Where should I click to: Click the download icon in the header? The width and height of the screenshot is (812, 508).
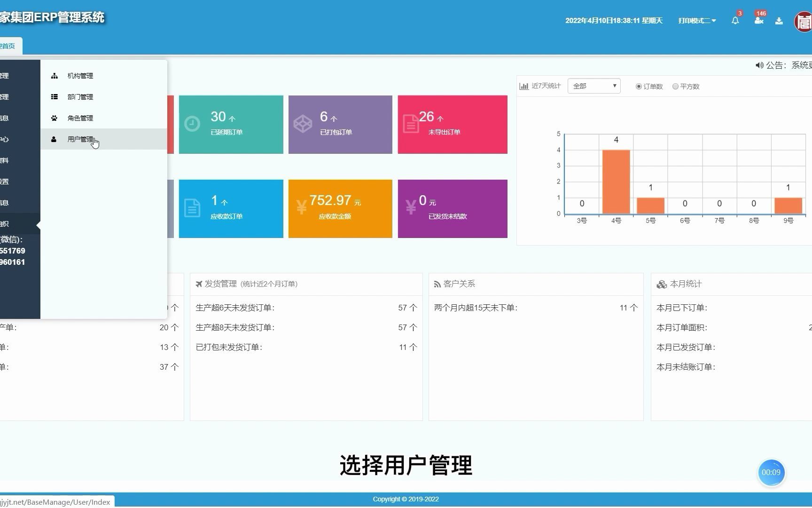pyautogui.click(x=779, y=21)
